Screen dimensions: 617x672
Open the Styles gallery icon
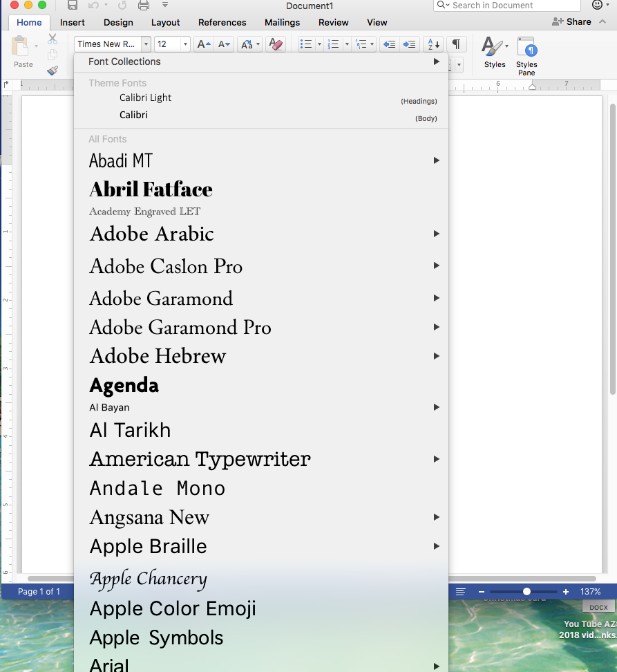[x=493, y=46]
